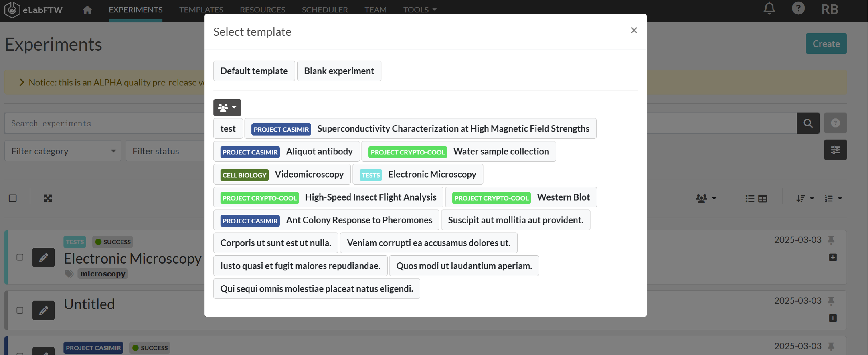
Task: Click the search magnifier button
Action: tap(808, 123)
